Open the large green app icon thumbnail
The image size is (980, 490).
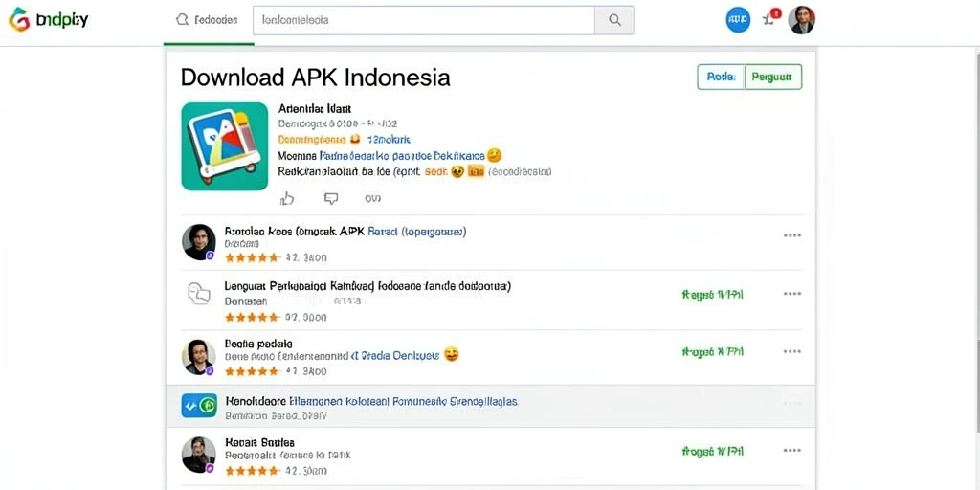(224, 146)
